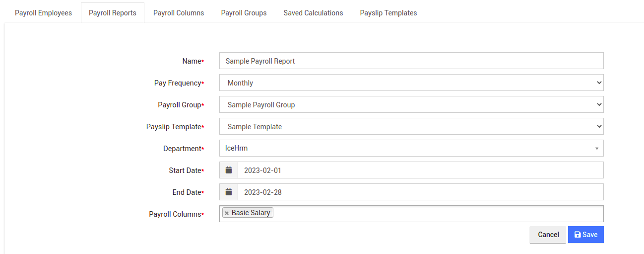Click into the Name text field
Image resolution: width=644 pixels, height=254 pixels.
411,61
